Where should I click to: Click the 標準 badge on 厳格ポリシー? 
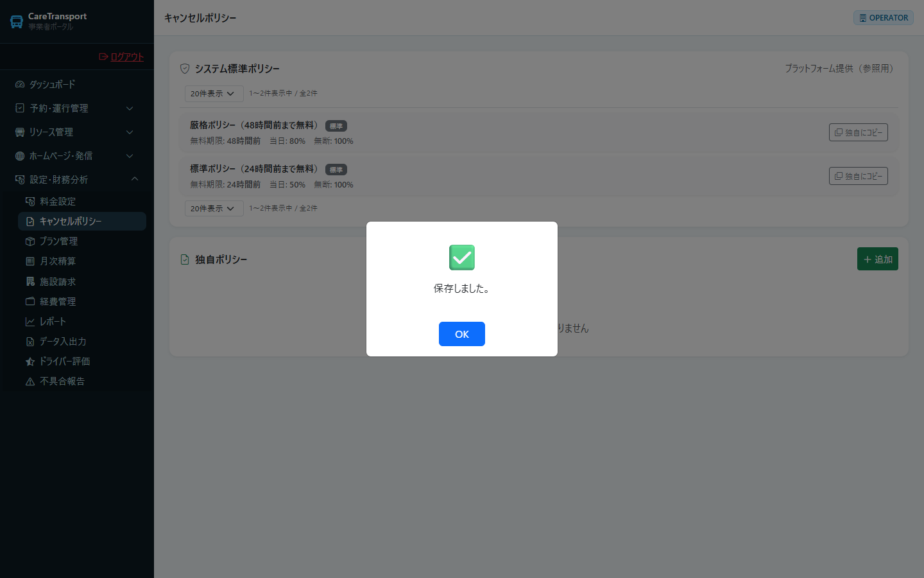[336, 126]
